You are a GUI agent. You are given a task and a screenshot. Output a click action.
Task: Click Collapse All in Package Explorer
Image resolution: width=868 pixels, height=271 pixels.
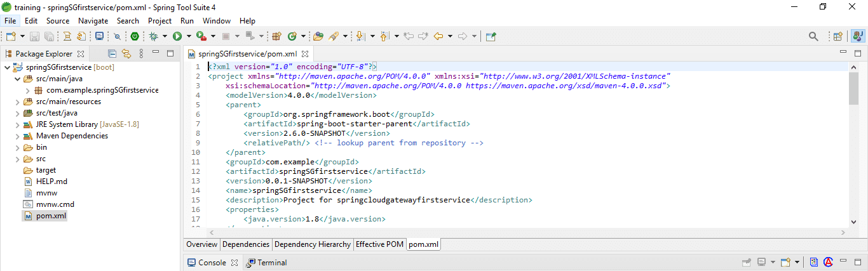click(112, 54)
